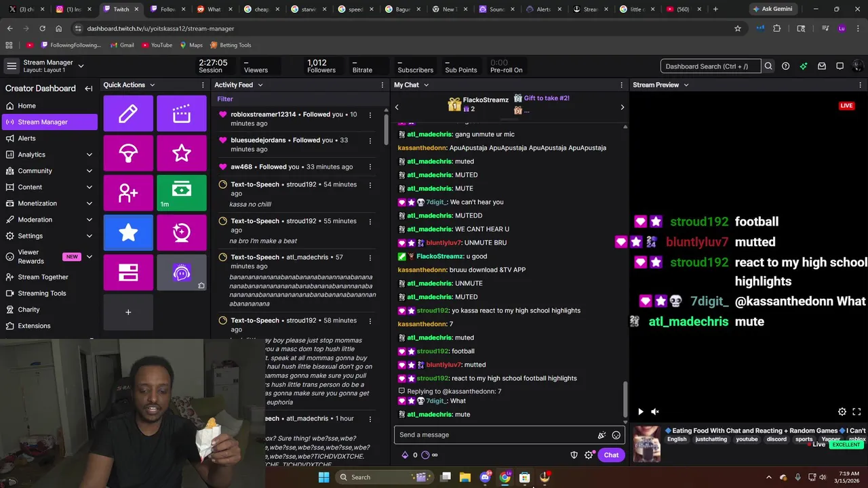
Task: Click the magenta layout panels quick action
Action: (x=128, y=272)
